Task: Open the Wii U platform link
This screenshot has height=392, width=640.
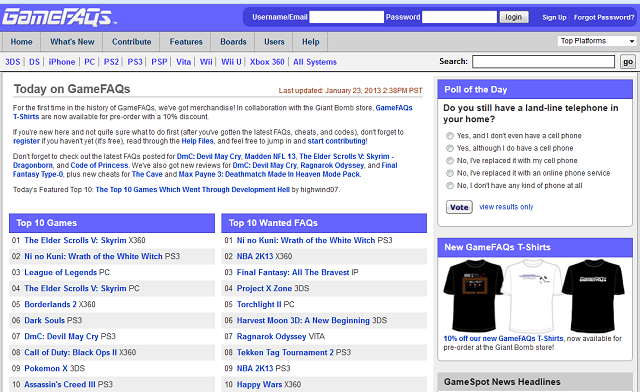Action: point(231,62)
